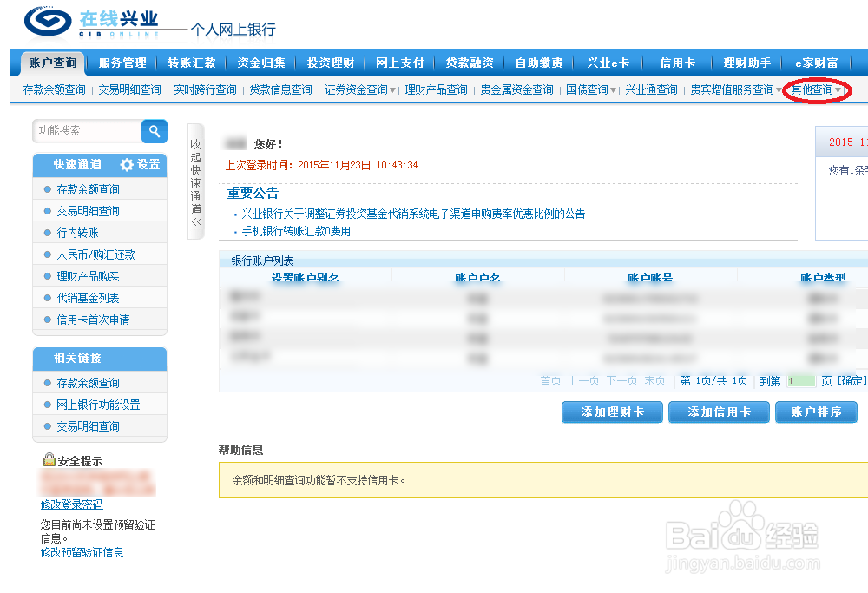The height and width of the screenshot is (593, 868).
Task: Click the blue search magnifier button
Action: coord(155,131)
